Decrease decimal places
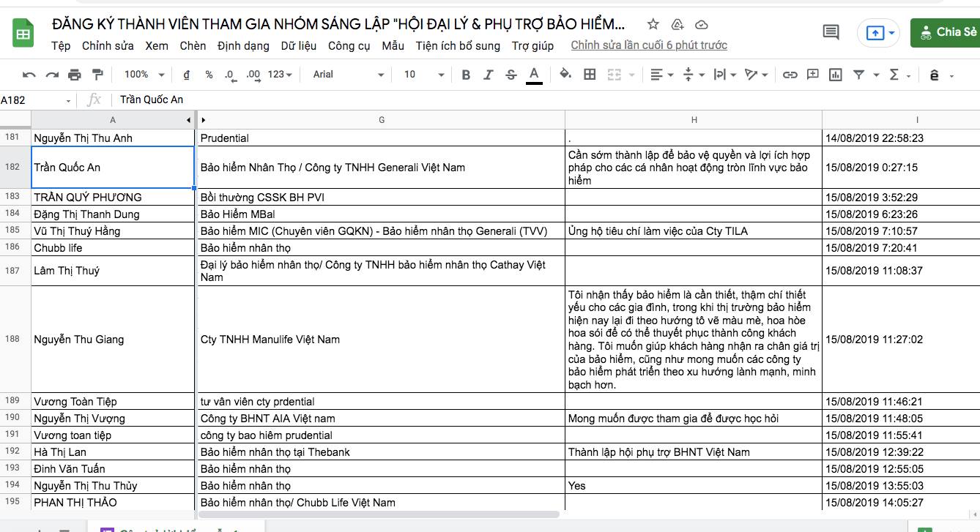The image size is (980, 532). pyautogui.click(x=230, y=75)
